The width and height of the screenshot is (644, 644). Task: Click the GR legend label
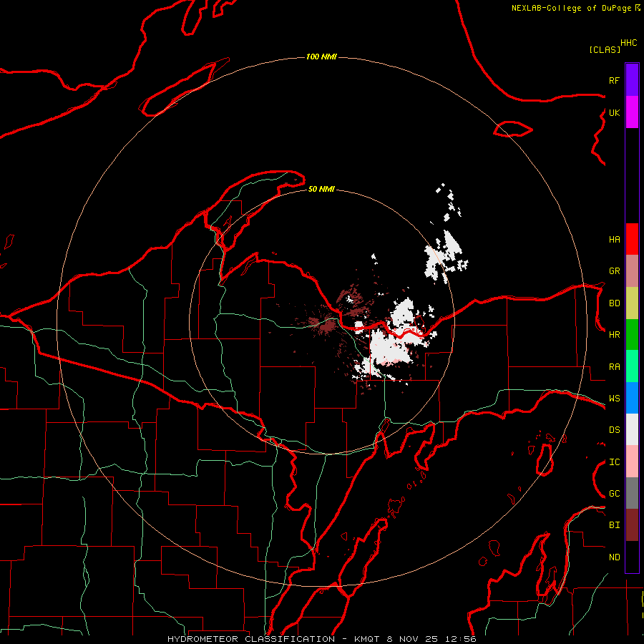pos(614,271)
